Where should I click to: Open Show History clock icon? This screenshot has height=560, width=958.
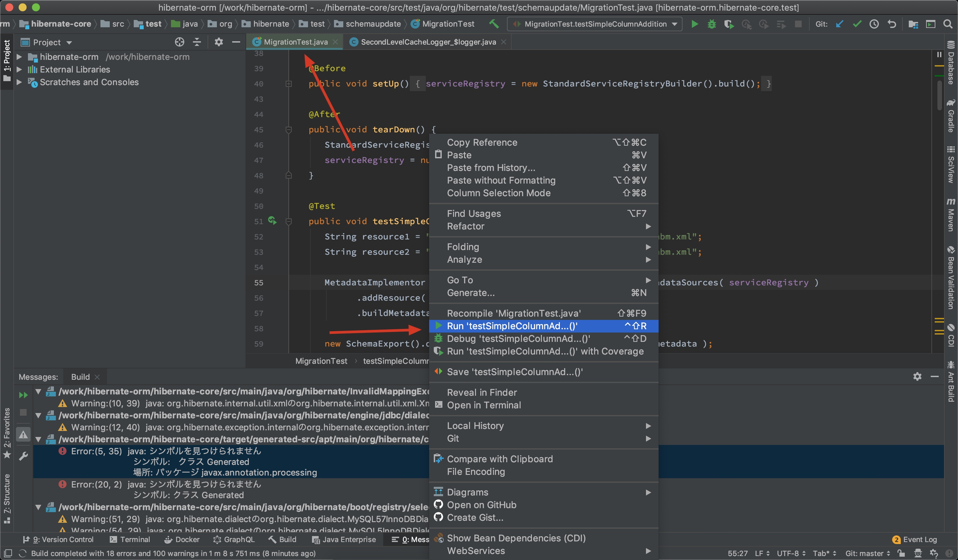tap(874, 24)
